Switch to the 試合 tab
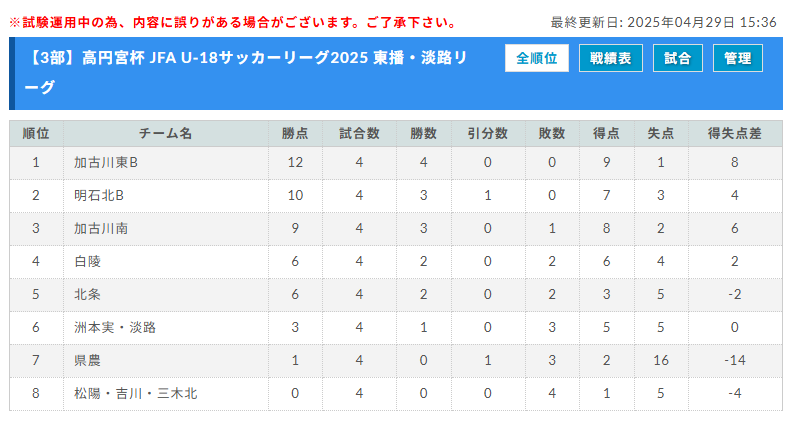The height and width of the screenshot is (422, 792). click(x=677, y=59)
